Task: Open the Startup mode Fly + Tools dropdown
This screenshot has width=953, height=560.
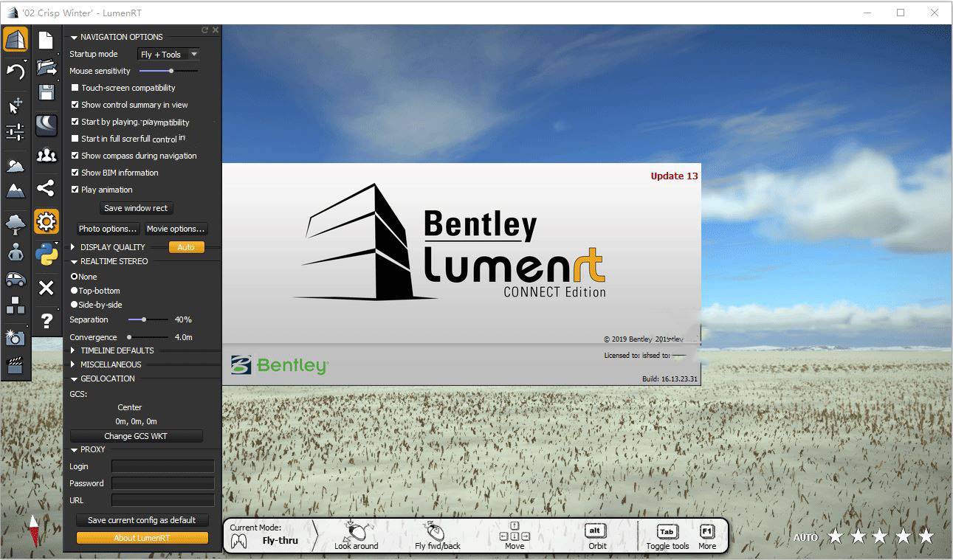Action: (x=168, y=54)
